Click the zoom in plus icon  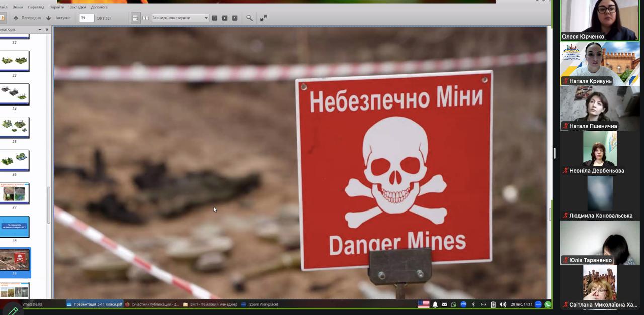click(x=225, y=18)
